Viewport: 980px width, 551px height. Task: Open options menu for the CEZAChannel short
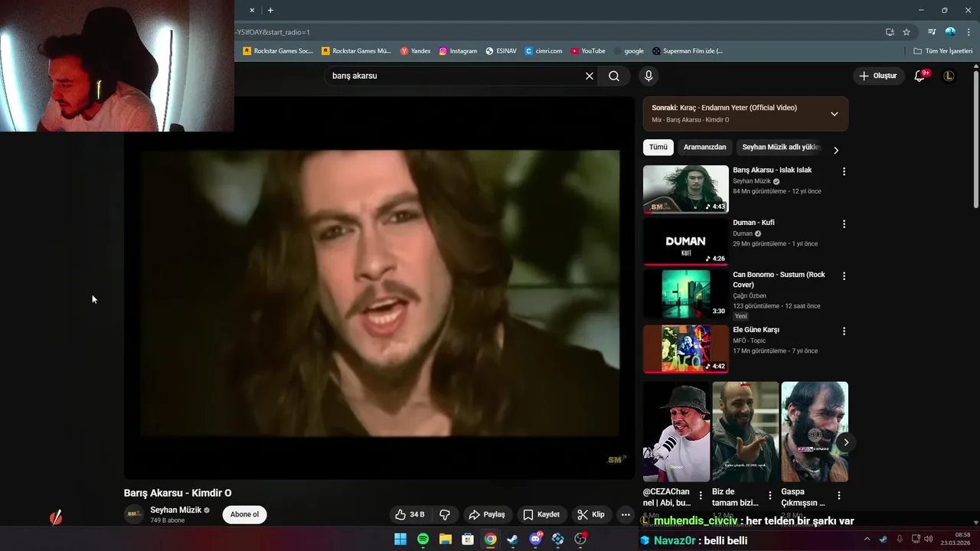[701, 496]
